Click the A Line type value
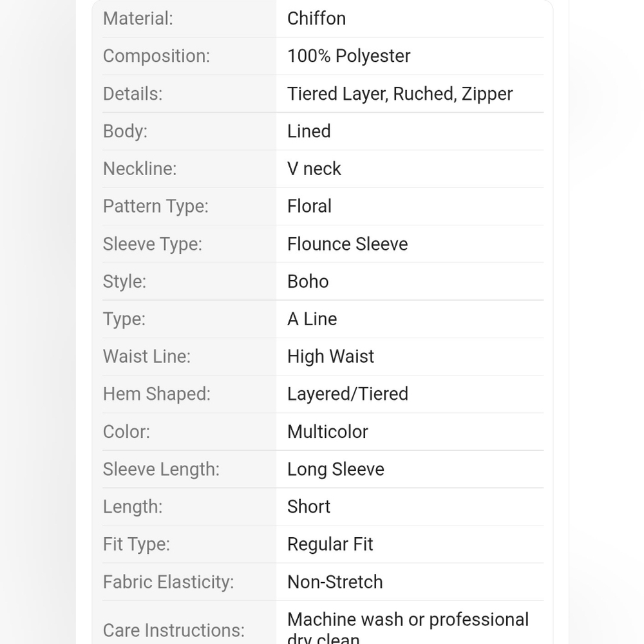The height and width of the screenshot is (644, 644). (x=312, y=319)
